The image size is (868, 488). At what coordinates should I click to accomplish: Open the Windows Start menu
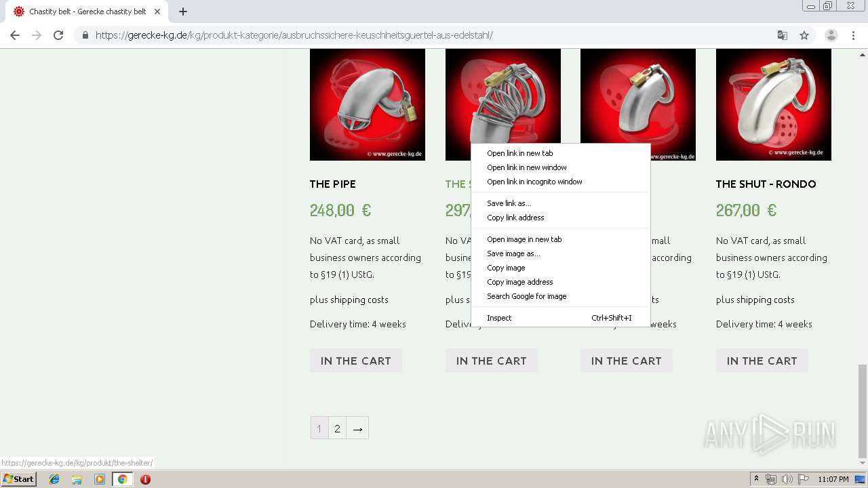coord(19,479)
